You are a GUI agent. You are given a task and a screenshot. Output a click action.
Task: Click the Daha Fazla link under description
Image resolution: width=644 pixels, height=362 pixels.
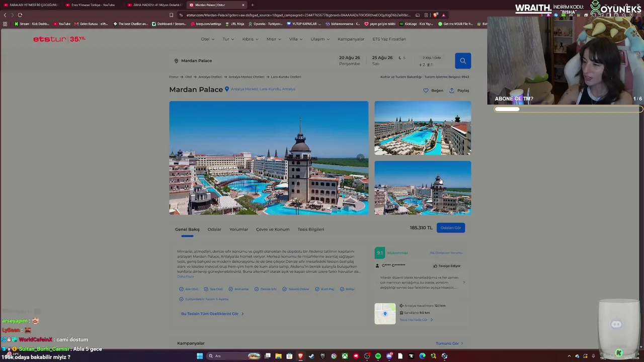coord(185,277)
